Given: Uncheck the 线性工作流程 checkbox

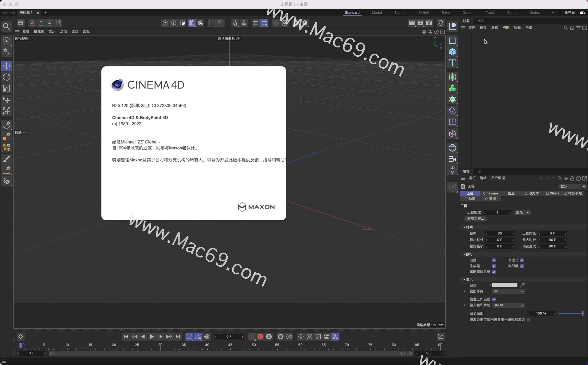Looking at the screenshot, I should point(494,299).
